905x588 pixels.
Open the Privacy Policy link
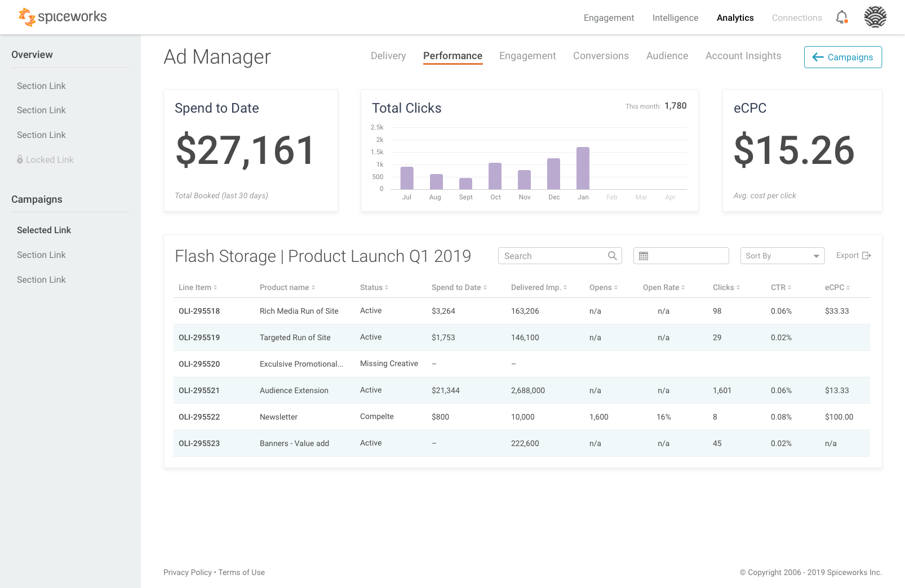click(x=188, y=572)
